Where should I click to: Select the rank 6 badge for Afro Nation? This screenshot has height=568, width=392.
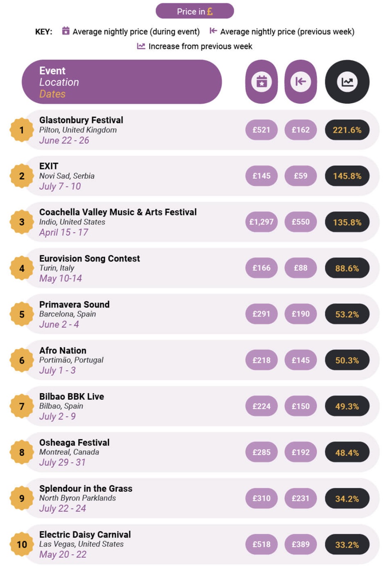[x=22, y=360]
